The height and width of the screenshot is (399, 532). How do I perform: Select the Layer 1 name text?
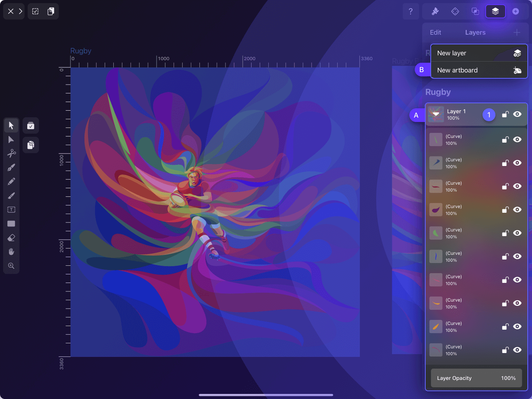click(x=456, y=111)
